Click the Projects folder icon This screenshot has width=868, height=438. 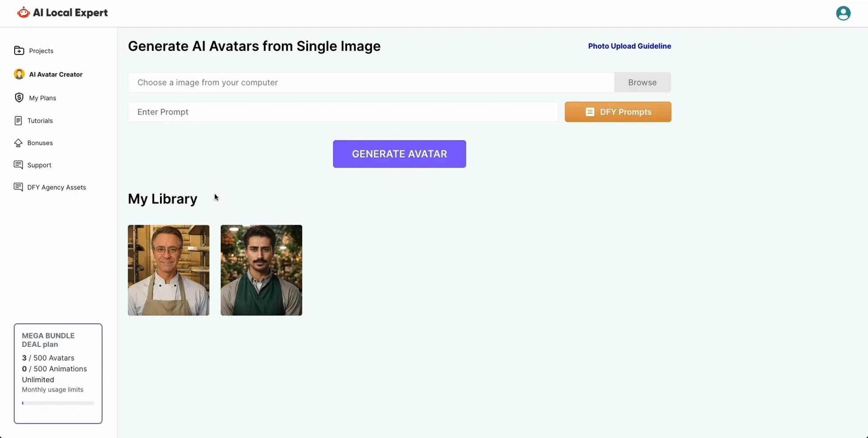[x=19, y=50]
